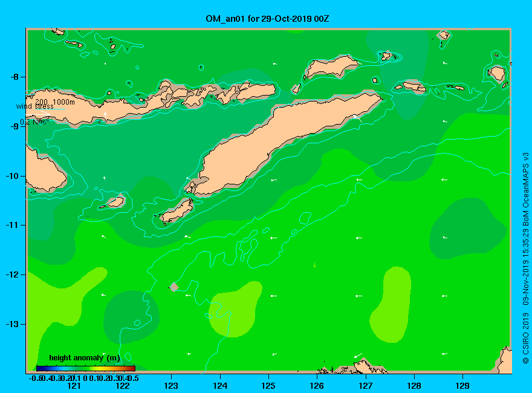532x393 pixels.
Task: Click longitude label 127 on the x-axis
Action: pyautogui.click(x=365, y=386)
